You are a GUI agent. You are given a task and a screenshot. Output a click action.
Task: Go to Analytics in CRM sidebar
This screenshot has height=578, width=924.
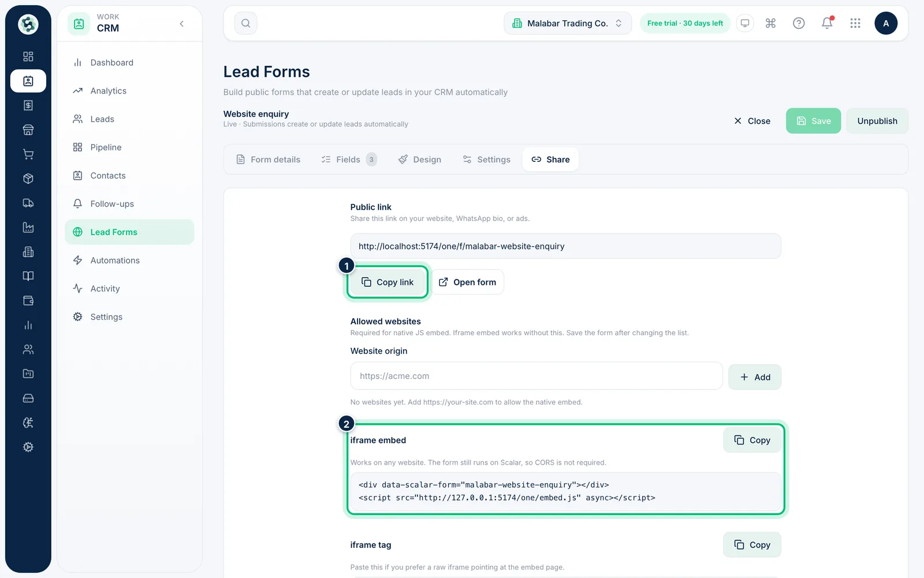(129, 91)
